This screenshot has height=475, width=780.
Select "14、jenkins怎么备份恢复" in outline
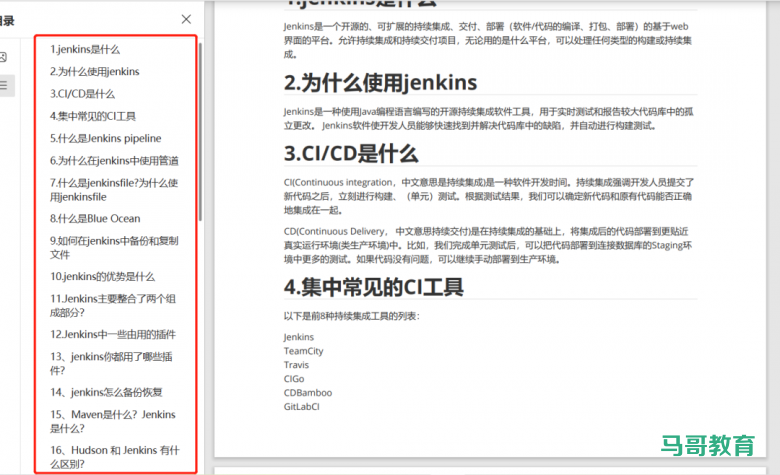(x=106, y=392)
